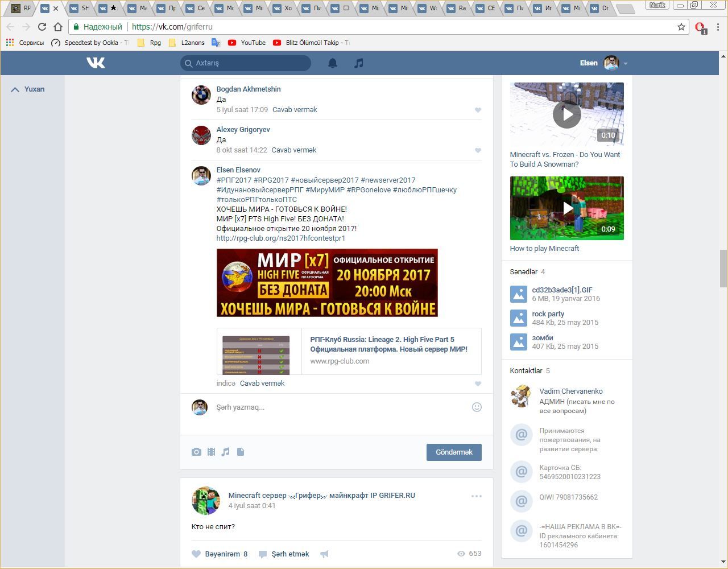Go to browser home page icon
The width and height of the screenshot is (728, 569).
[x=57, y=27]
